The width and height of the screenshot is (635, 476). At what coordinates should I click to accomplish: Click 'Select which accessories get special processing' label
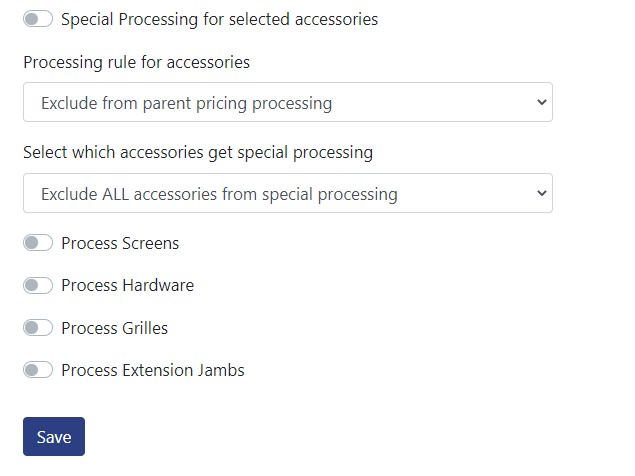[198, 152]
